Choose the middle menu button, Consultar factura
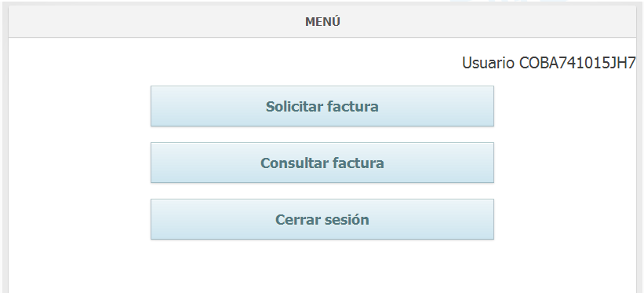This screenshot has width=644, height=293. [322, 163]
